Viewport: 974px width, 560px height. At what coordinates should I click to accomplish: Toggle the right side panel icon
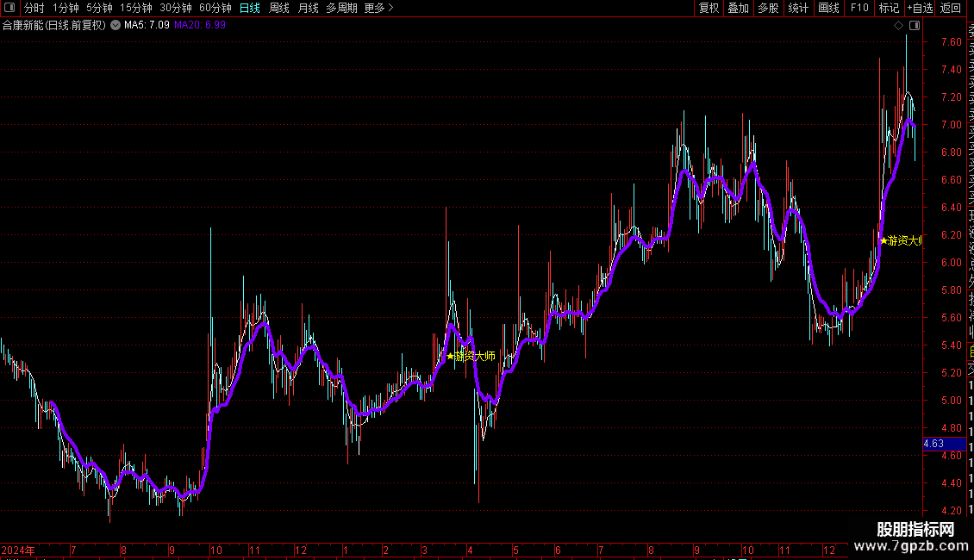point(915,25)
